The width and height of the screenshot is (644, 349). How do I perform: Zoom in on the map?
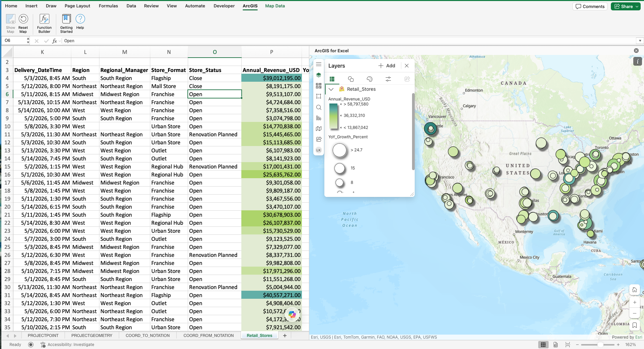click(635, 302)
